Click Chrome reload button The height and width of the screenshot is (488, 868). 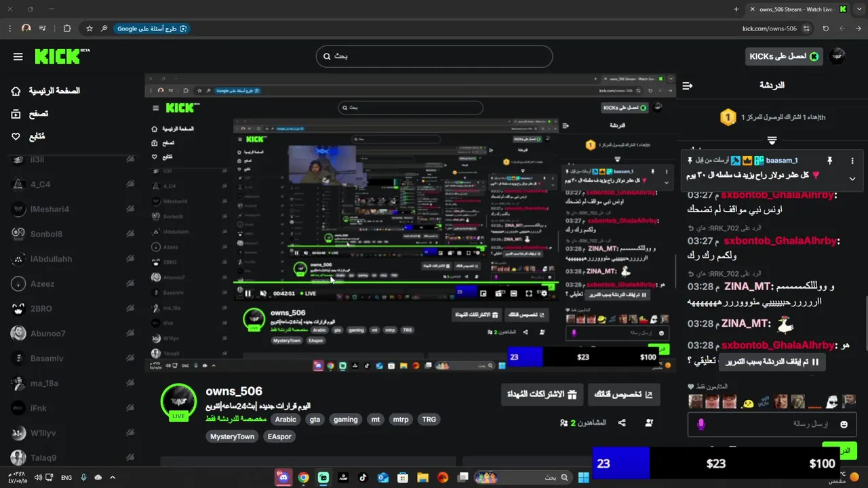(825, 28)
